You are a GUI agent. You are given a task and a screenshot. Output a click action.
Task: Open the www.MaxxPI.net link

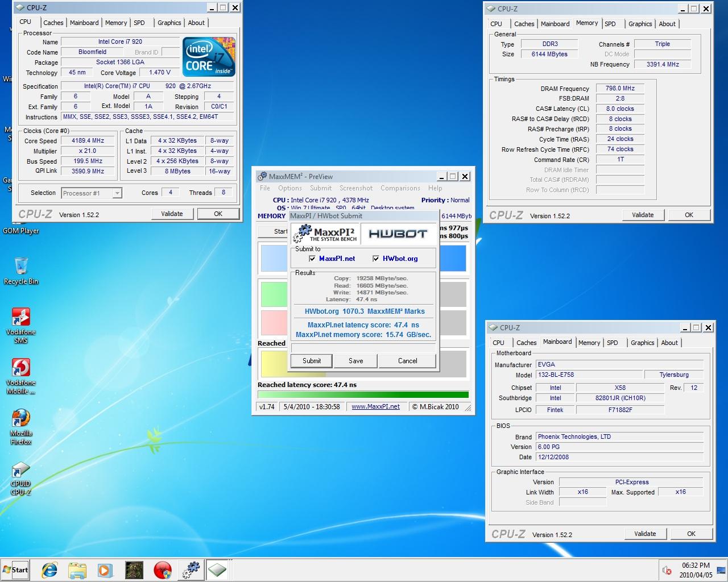(375, 407)
